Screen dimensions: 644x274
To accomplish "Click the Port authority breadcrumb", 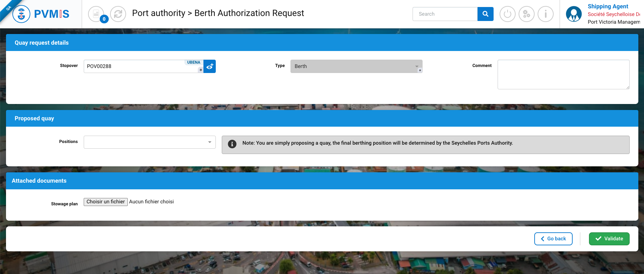I will tap(158, 13).
